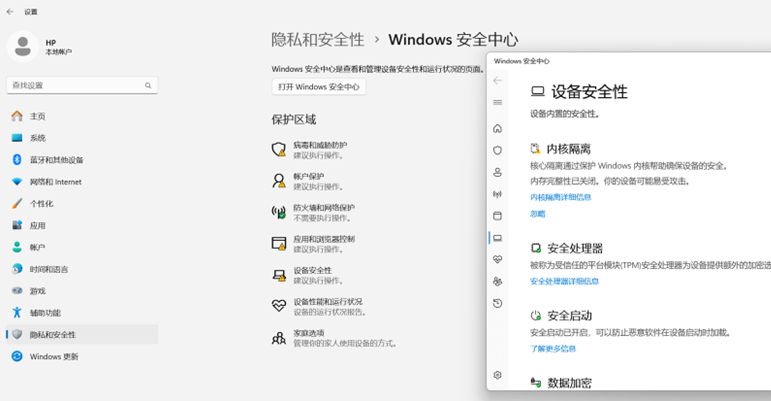This screenshot has width=771, height=401.
Task: Click the 安全启动 section heading
Action: pos(569,315)
